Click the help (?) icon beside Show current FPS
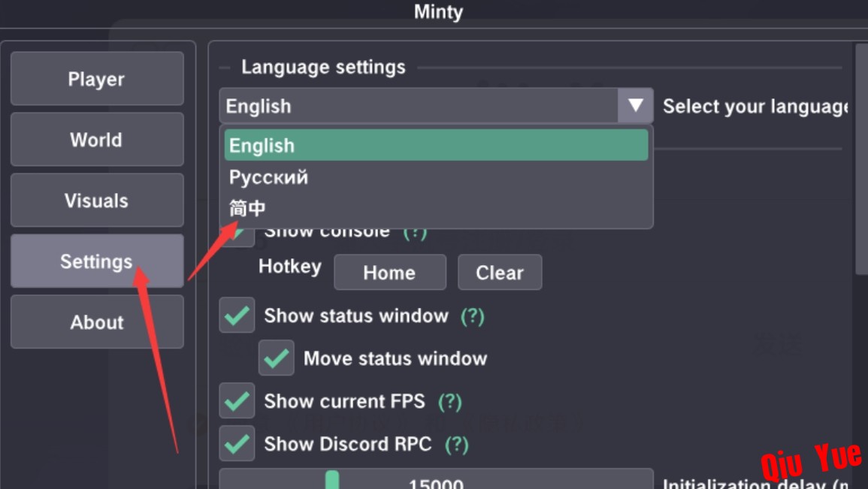This screenshot has height=489, width=868. [x=449, y=402]
